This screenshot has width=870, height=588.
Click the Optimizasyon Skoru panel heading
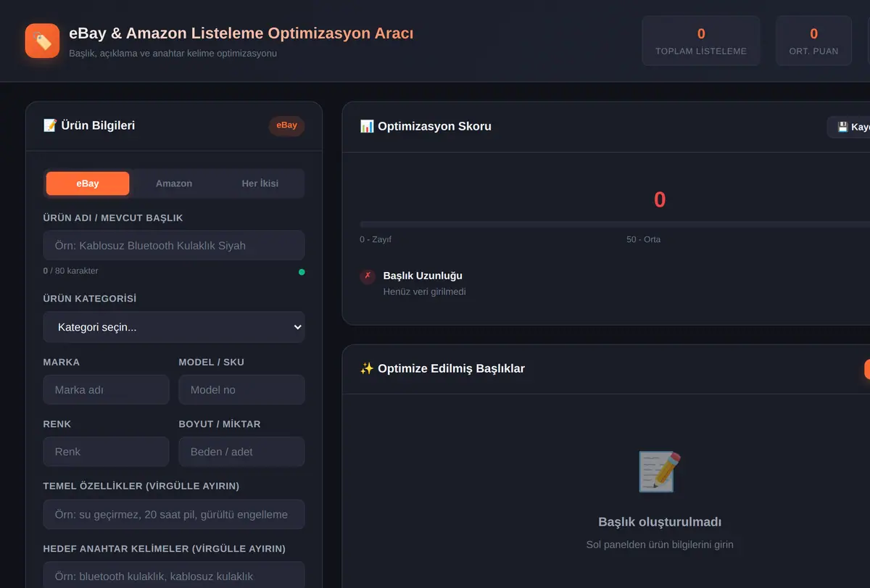tap(426, 126)
